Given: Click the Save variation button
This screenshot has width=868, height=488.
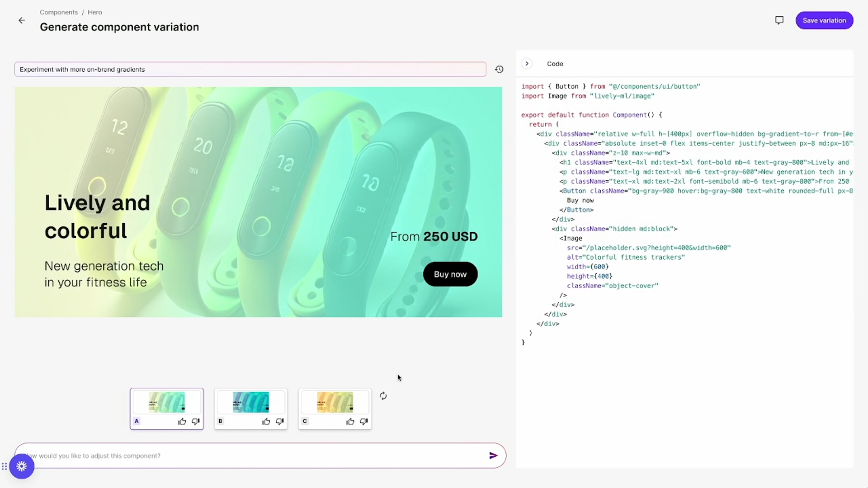Looking at the screenshot, I should pos(824,20).
